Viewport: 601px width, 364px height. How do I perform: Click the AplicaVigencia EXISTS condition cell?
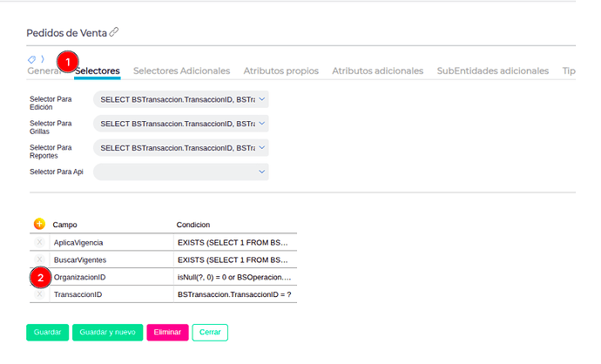click(x=235, y=243)
